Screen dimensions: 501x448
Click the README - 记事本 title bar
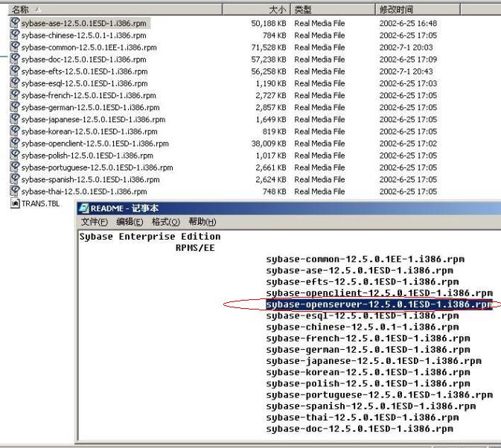point(289,208)
